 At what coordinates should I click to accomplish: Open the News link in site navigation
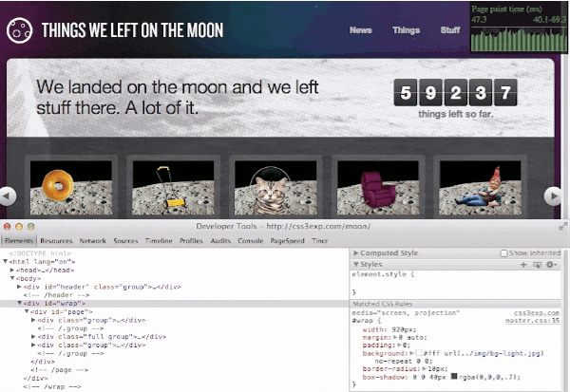[360, 30]
